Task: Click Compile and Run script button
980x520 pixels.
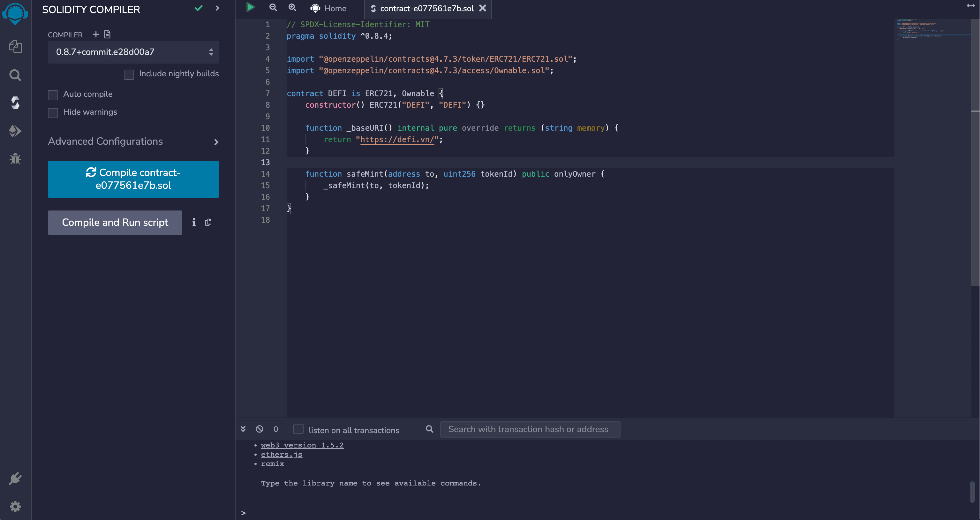Action: coord(115,222)
